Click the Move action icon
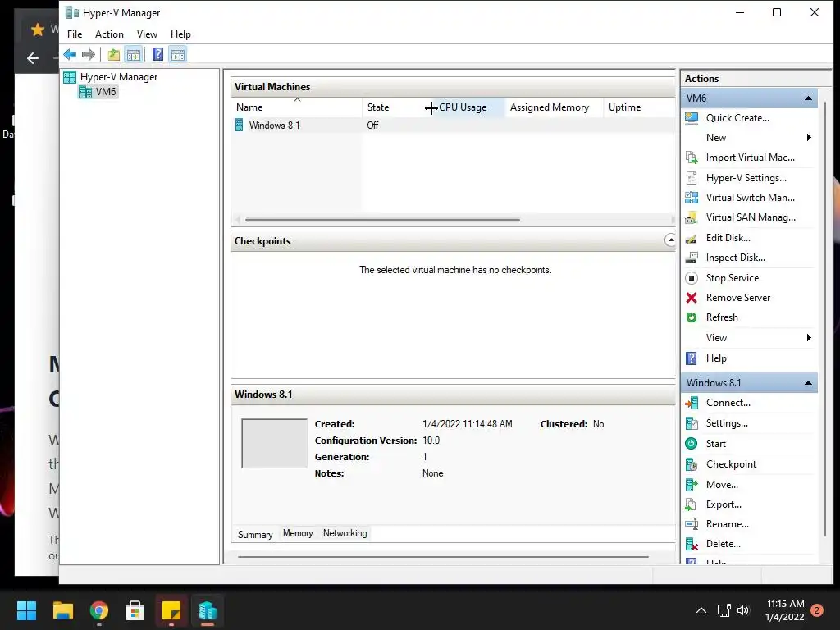The width and height of the screenshot is (840, 630). 692,485
